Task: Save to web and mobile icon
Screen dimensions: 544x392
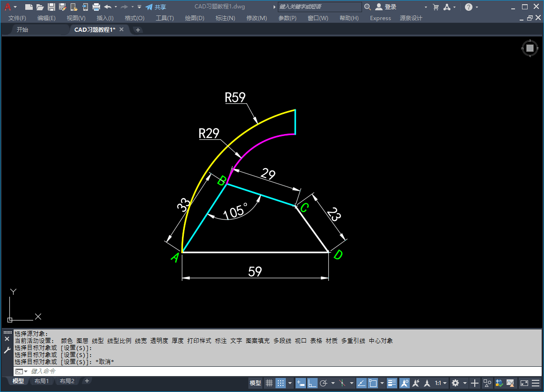Action: click(85, 7)
